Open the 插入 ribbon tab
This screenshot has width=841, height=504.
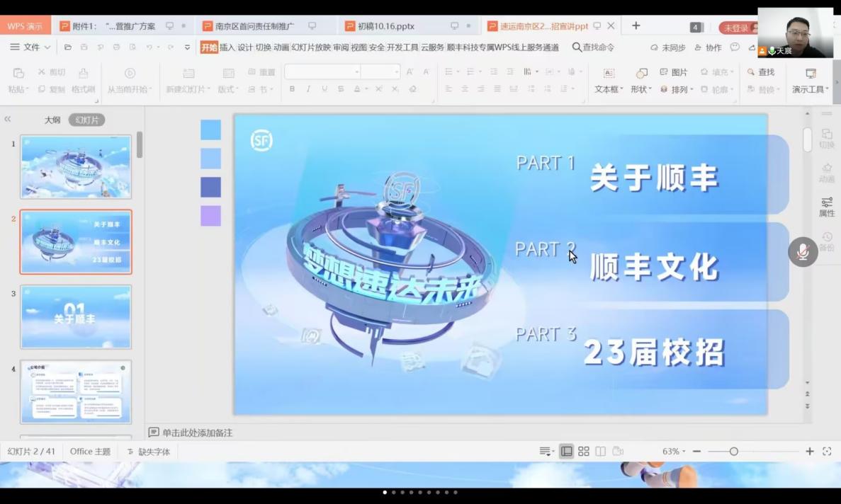[227, 47]
